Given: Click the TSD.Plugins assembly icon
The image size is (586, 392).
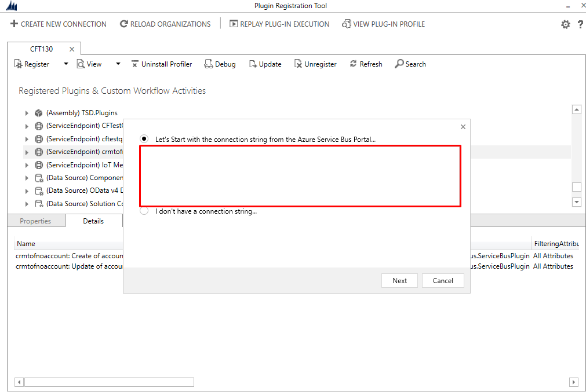Looking at the screenshot, I should tap(38, 113).
